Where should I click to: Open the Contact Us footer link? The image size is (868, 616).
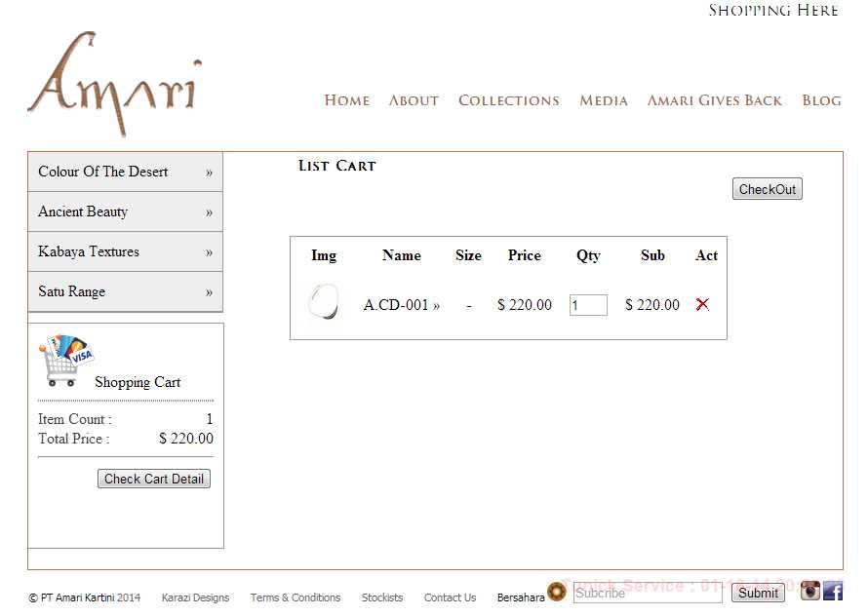450,597
